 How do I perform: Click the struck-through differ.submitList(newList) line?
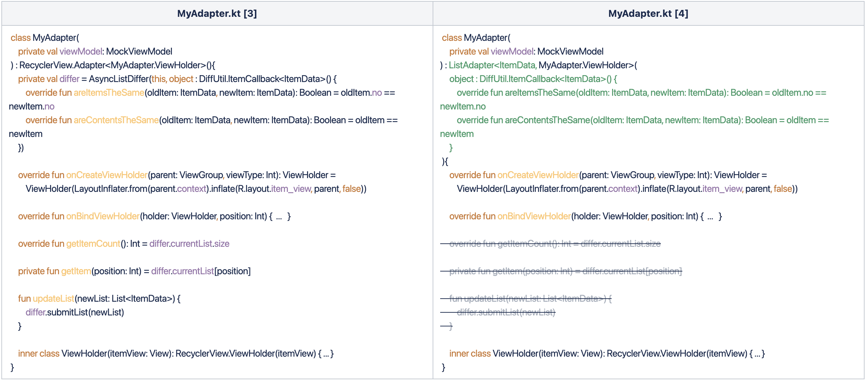(506, 312)
